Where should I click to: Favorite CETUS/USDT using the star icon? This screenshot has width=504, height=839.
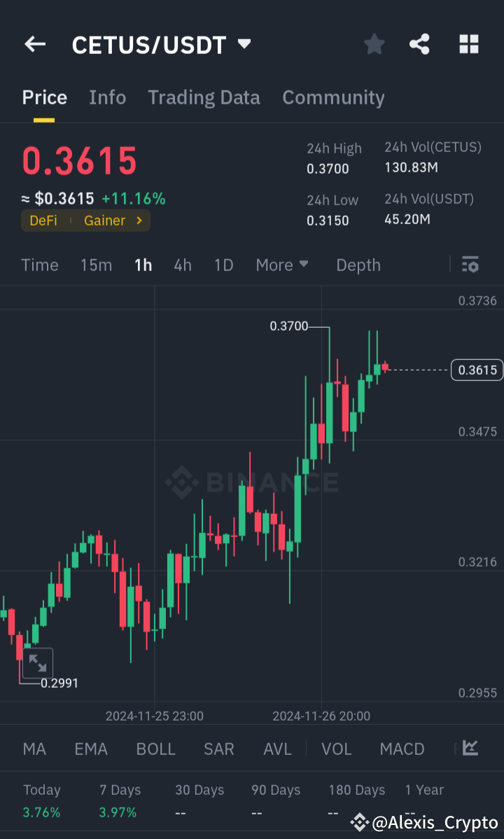[374, 43]
